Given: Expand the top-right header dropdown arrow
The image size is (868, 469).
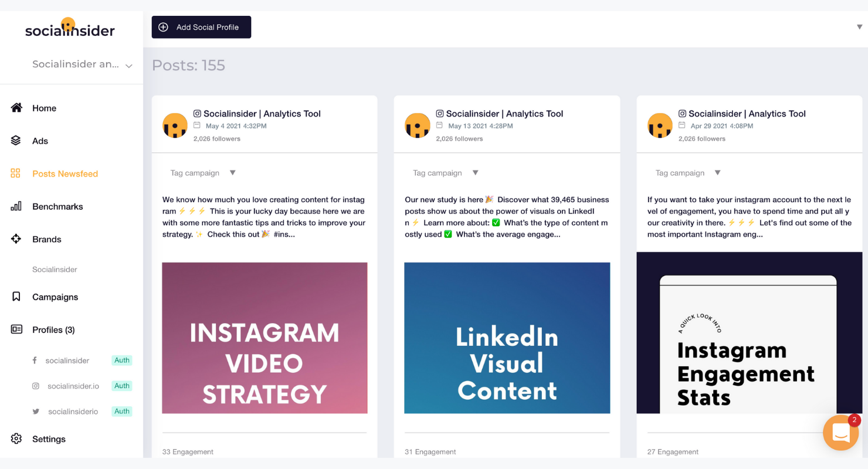Looking at the screenshot, I should [860, 27].
